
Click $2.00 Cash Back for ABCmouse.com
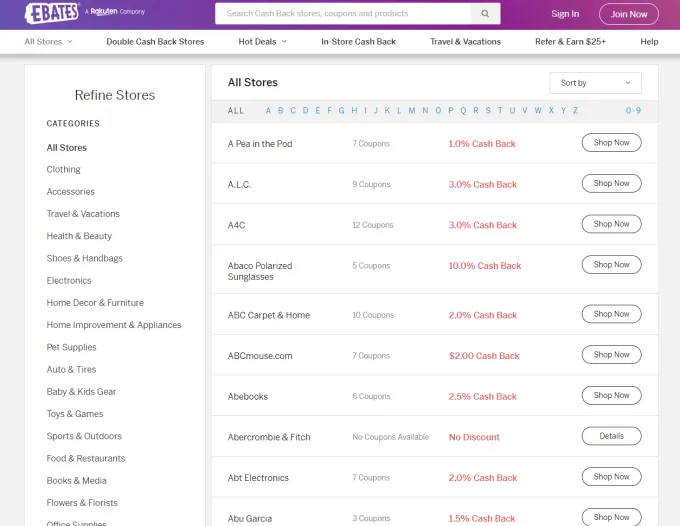tap(484, 356)
